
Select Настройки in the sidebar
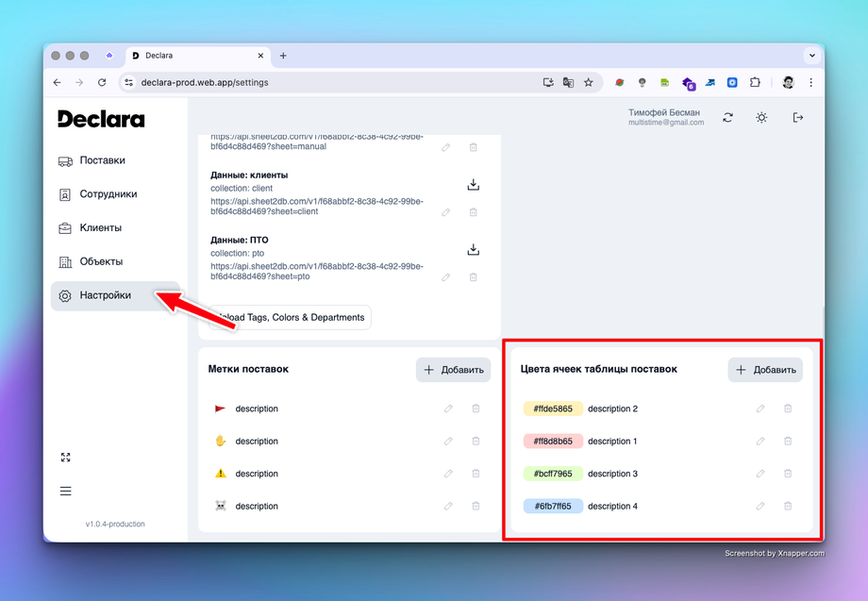click(x=115, y=295)
